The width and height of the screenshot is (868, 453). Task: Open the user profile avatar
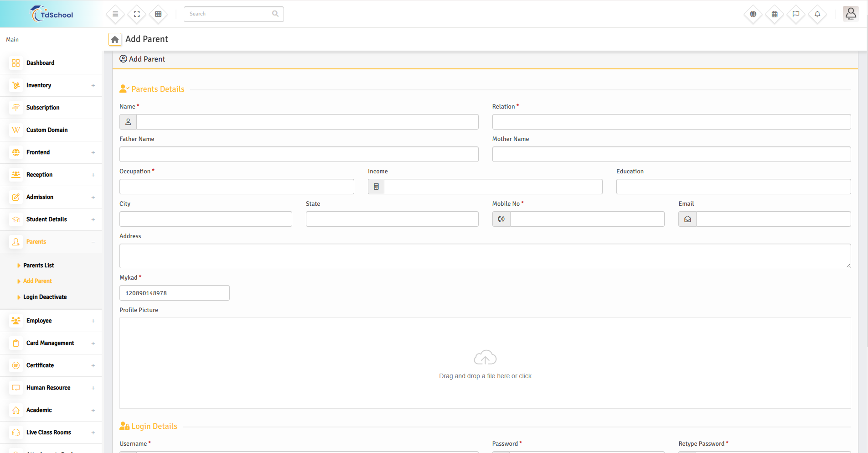pos(851,14)
